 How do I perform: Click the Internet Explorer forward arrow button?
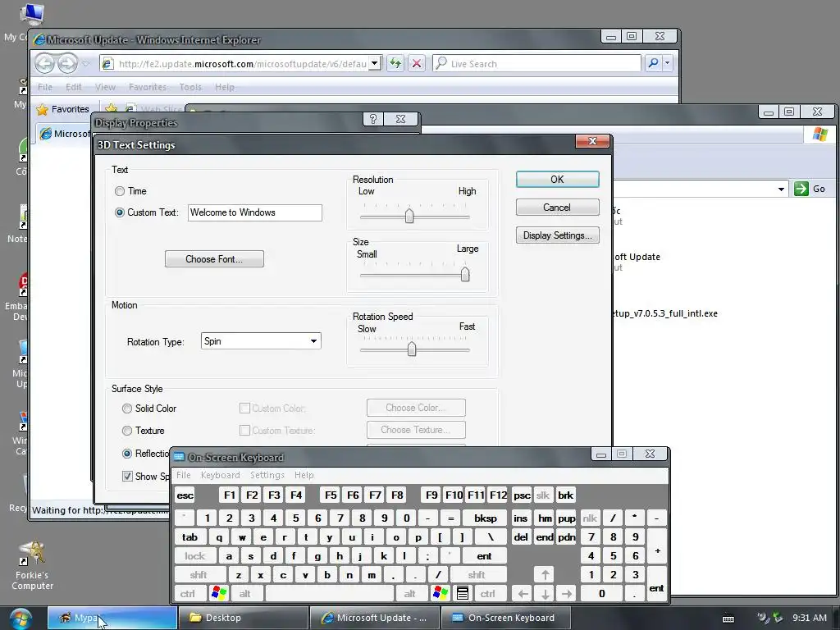pyautogui.click(x=67, y=64)
